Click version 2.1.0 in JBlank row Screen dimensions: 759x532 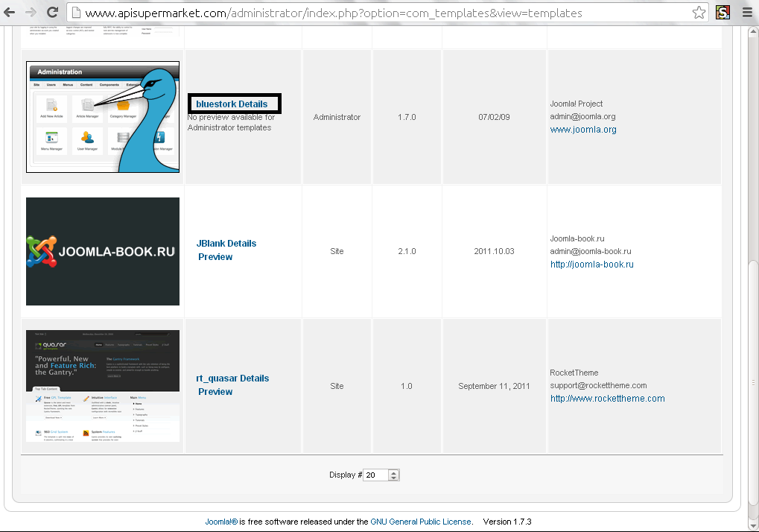tap(407, 251)
